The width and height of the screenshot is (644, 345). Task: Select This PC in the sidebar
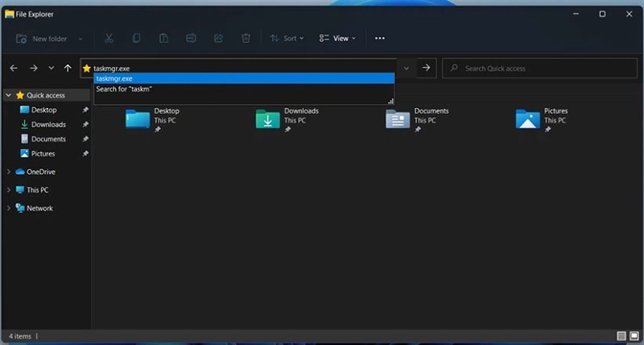[x=37, y=190]
